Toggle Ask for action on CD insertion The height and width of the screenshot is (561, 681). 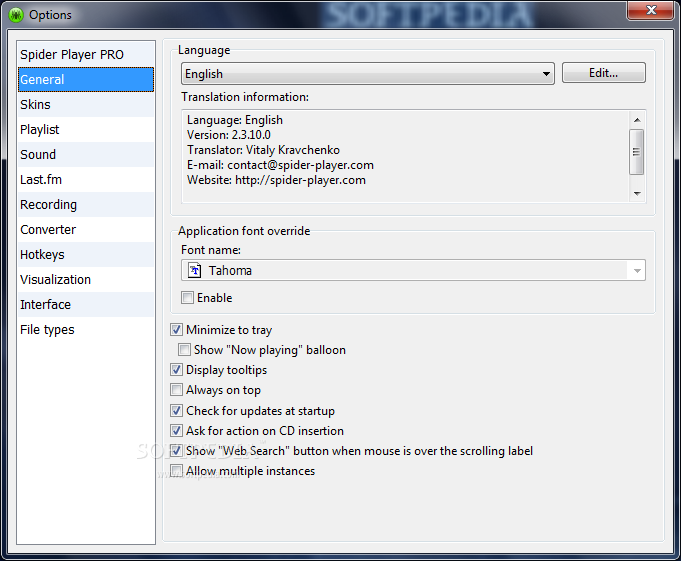pos(176,431)
